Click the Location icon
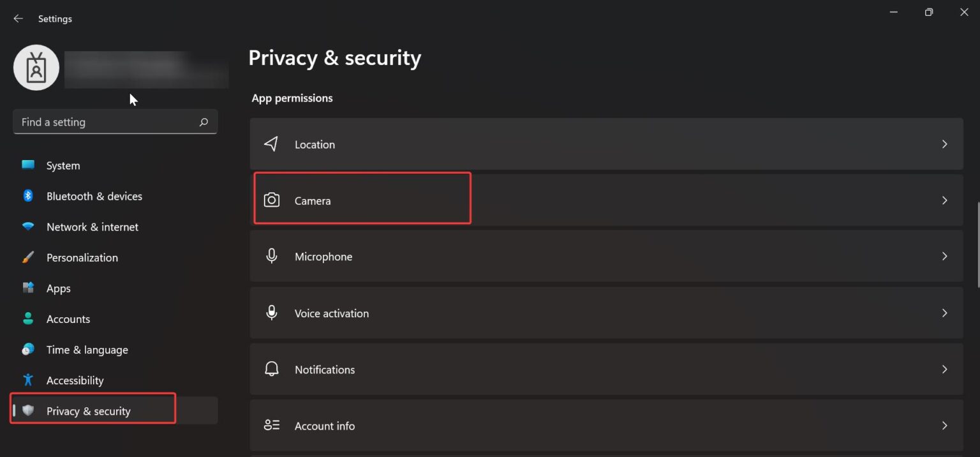The image size is (980, 457). [271, 144]
